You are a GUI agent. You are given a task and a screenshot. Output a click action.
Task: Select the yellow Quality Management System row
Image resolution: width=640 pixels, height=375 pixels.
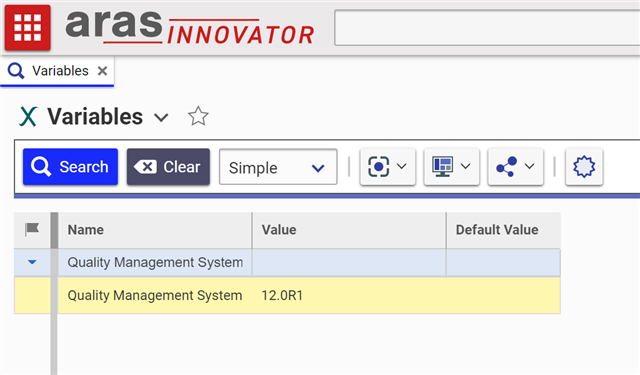pyautogui.click(x=287, y=295)
